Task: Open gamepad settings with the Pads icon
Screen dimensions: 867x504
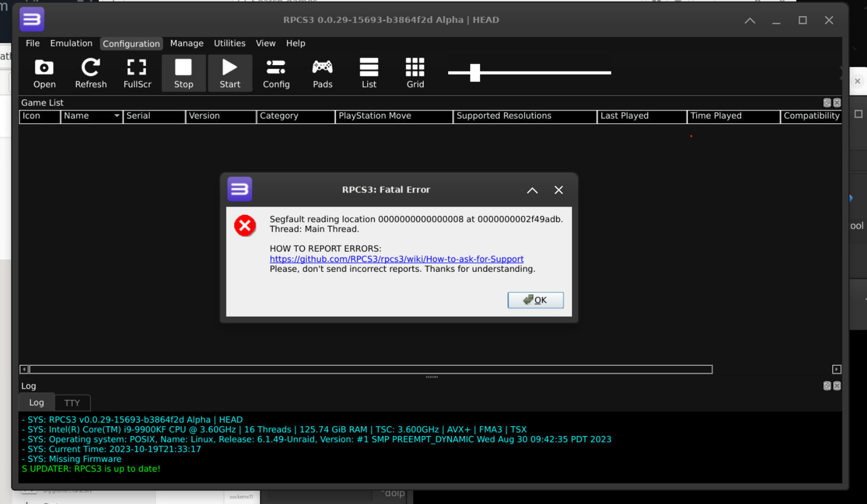Action: tap(322, 73)
